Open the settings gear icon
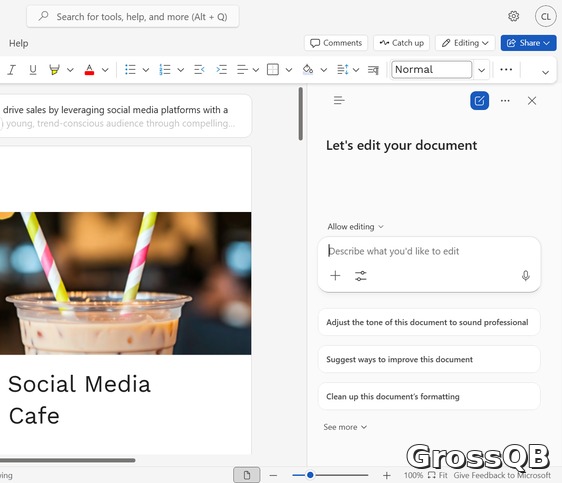This screenshot has width=562, height=483. [x=513, y=16]
